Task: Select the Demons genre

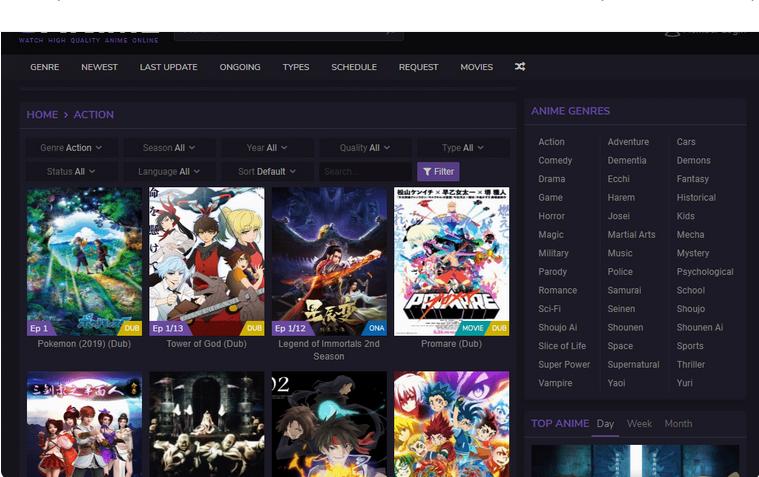Action: [694, 160]
